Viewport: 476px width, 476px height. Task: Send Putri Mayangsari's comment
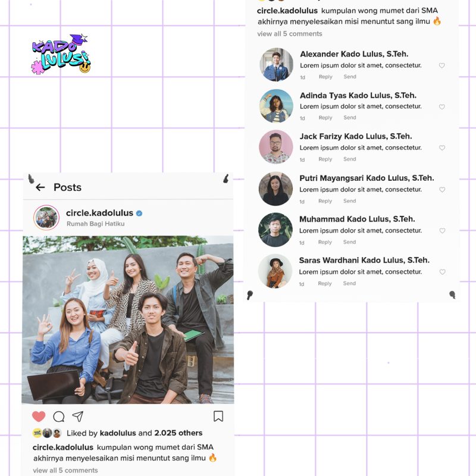[349, 201]
